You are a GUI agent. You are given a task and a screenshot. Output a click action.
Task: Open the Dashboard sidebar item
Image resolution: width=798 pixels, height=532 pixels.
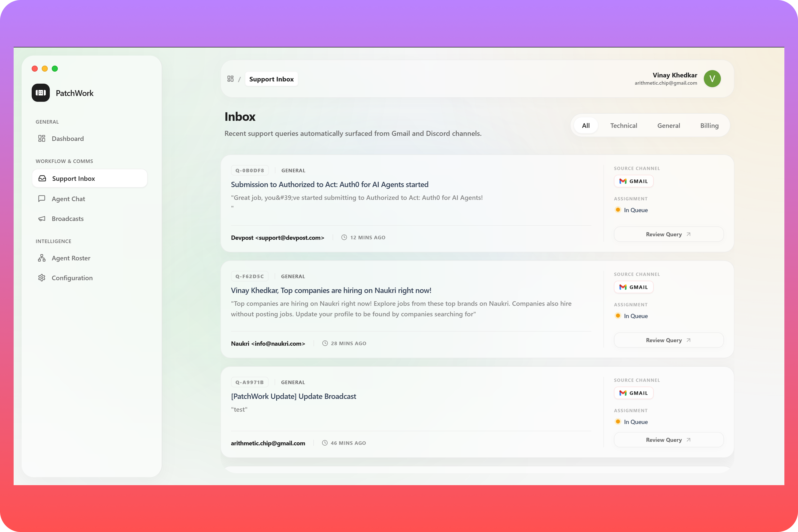67,139
